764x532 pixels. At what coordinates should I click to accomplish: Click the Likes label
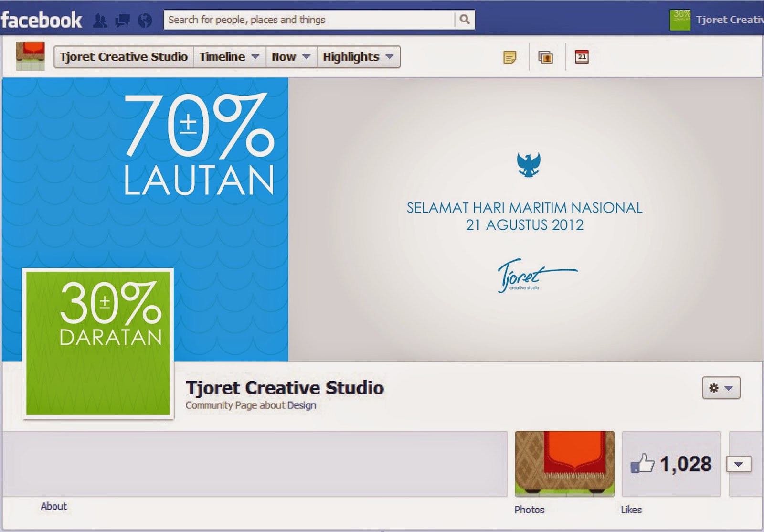coord(631,510)
